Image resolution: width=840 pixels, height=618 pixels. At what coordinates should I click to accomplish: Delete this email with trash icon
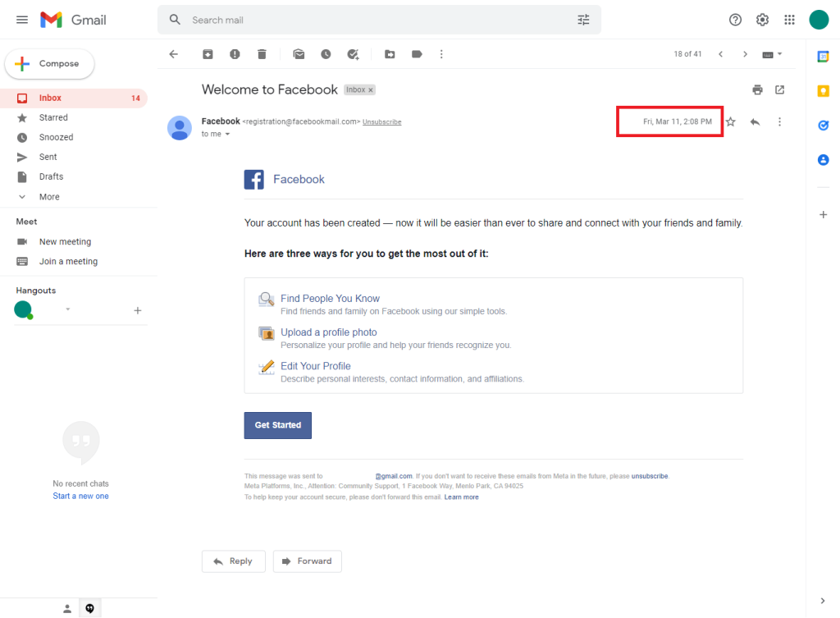tap(262, 54)
